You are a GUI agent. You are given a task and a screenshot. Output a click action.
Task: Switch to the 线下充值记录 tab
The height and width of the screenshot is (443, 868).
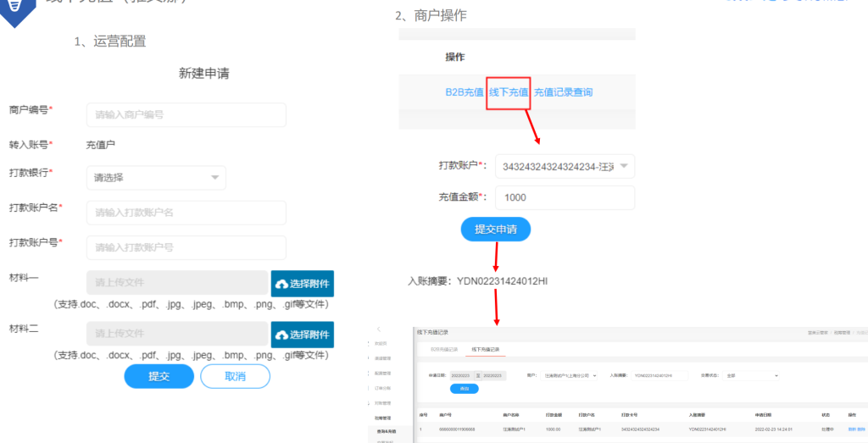(x=482, y=349)
